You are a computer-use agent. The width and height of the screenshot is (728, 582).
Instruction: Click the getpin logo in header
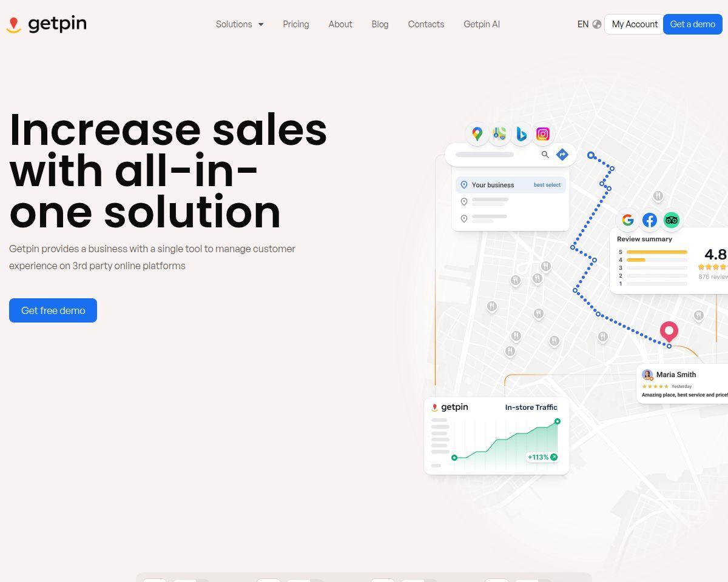[x=46, y=24]
